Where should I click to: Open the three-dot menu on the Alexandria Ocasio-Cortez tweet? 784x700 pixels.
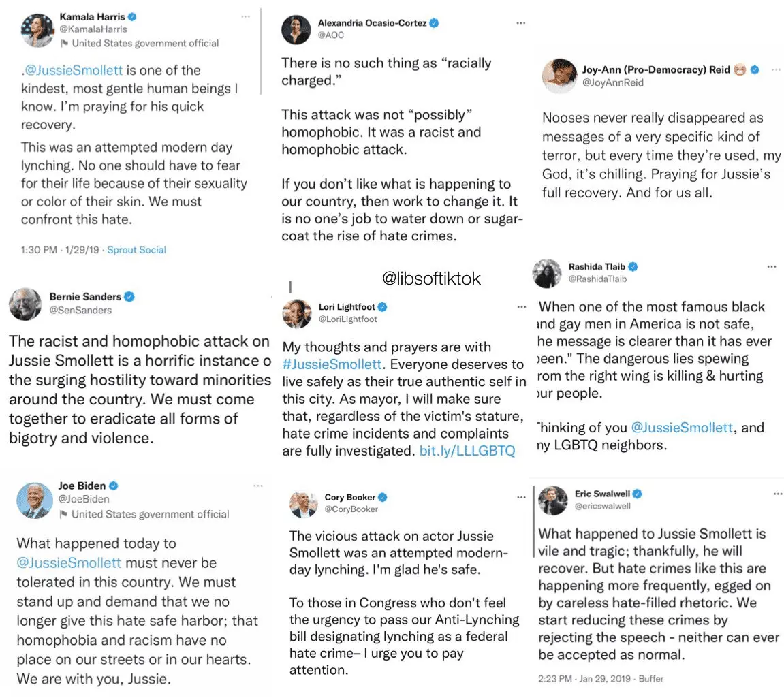tap(521, 22)
